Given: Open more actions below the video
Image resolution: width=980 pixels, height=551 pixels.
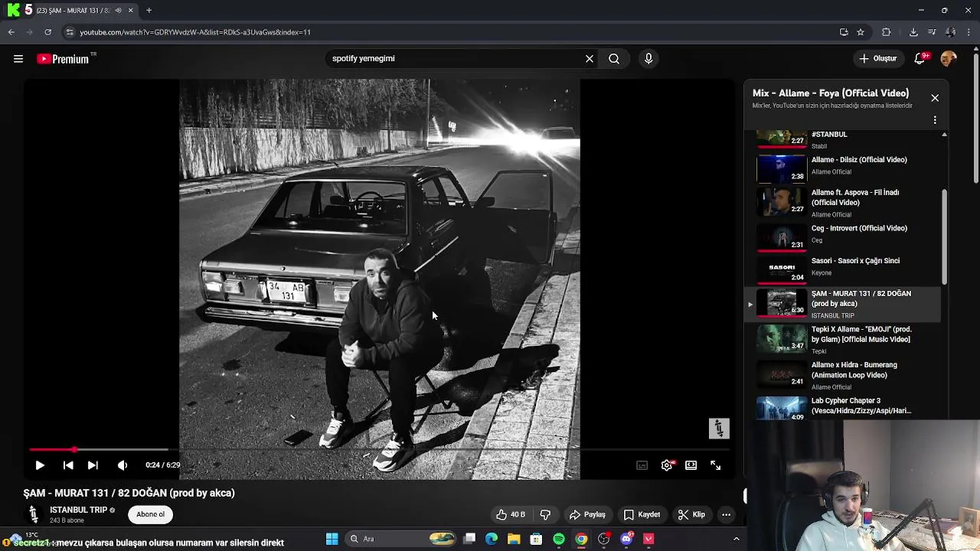Looking at the screenshot, I should 726,514.
